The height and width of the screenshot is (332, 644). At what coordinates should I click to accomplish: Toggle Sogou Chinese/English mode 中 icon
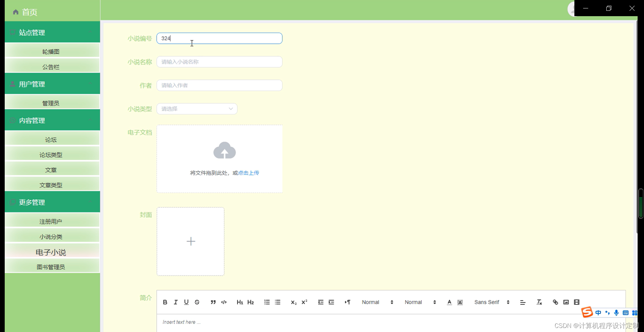598,313
